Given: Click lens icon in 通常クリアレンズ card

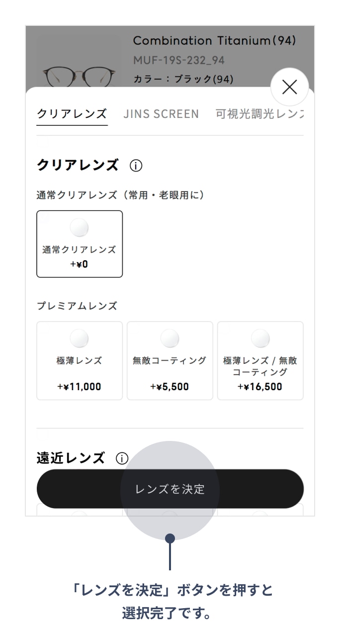Looking at the screenshot, I should [x=80, y=228].
